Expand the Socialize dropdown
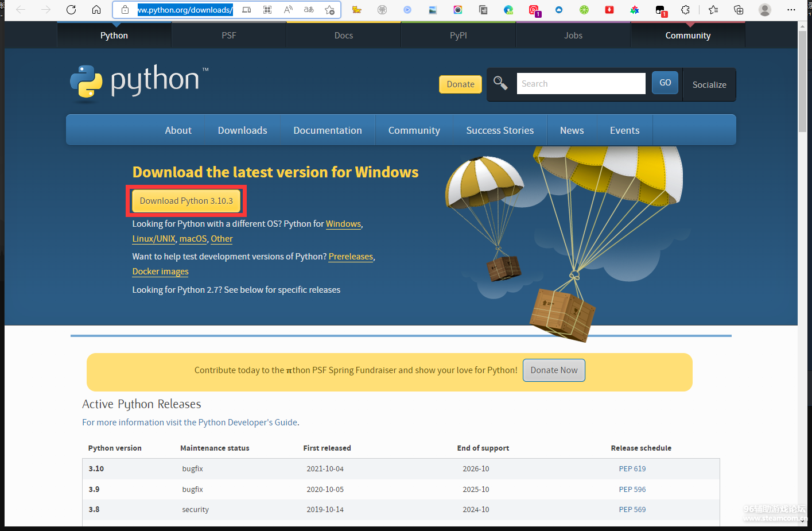Image resolution: width=812 pixels, height=531 pixels. 709,84
